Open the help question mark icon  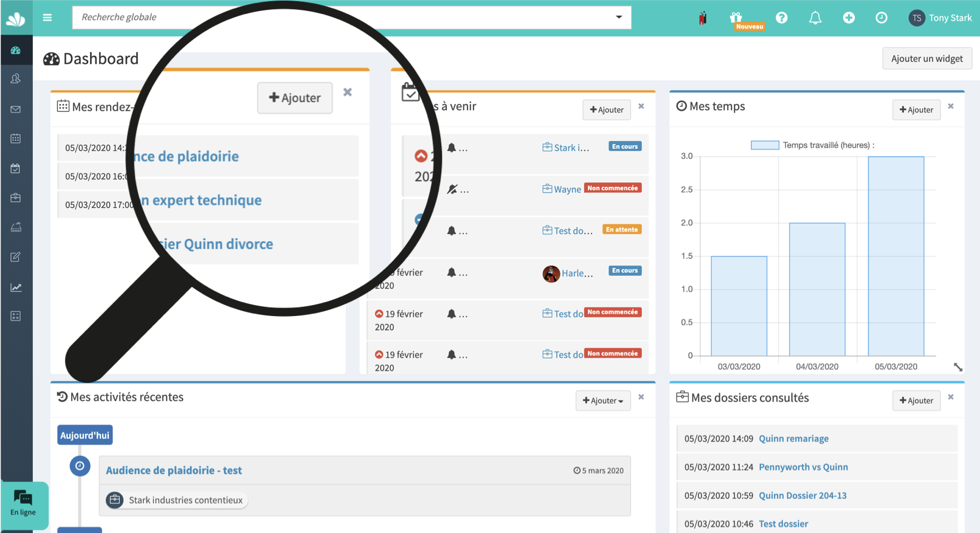[782, 18]
